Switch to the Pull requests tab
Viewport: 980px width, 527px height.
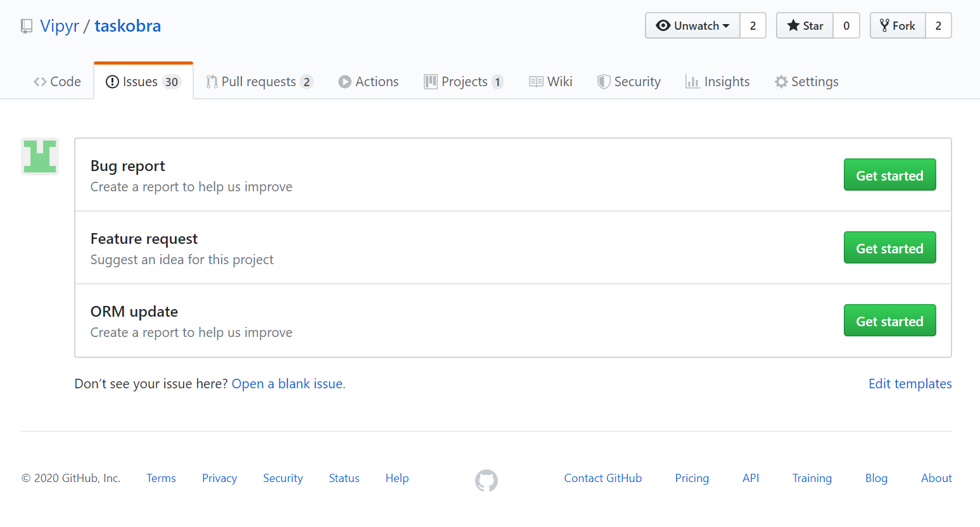pos(259,82)
